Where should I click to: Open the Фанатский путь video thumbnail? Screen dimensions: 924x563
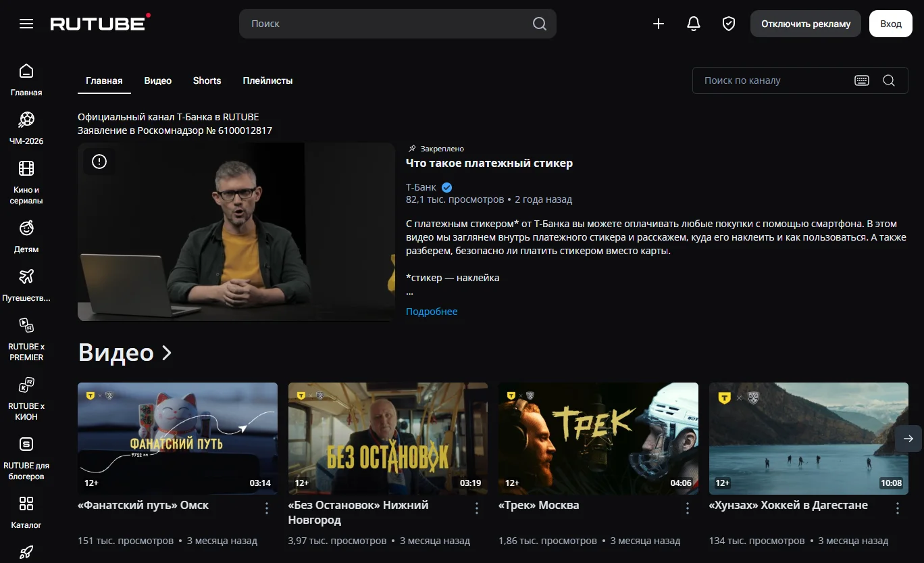[178, 439]
